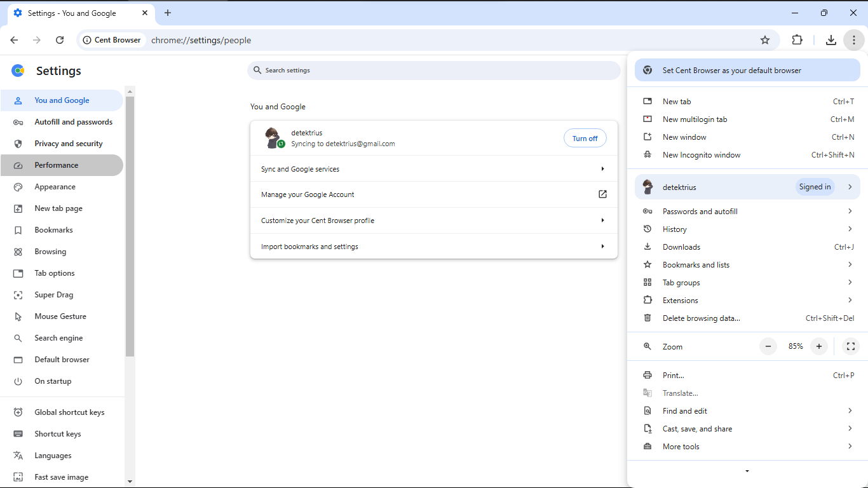
Task: Open the Downloads icon in toolbar
Action: coord(831,40)
